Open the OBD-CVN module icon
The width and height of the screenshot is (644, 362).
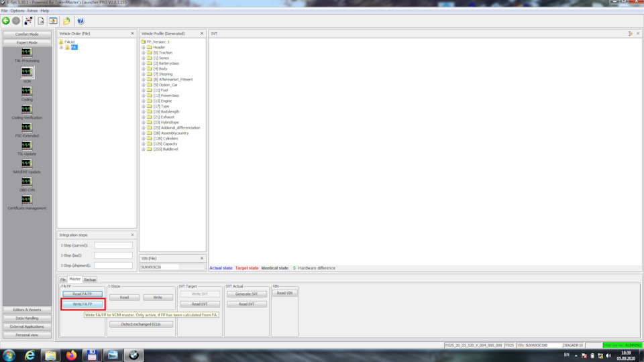(x=27, y=182)
